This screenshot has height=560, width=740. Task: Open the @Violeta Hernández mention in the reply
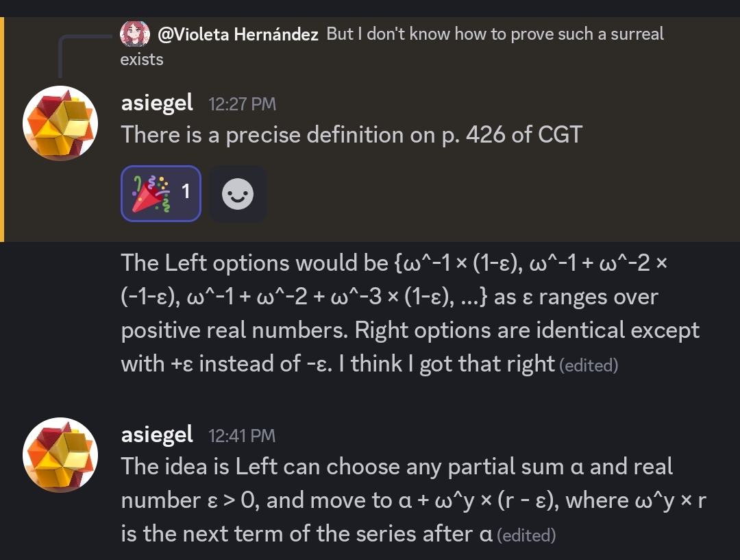click(x=238, y=34)
